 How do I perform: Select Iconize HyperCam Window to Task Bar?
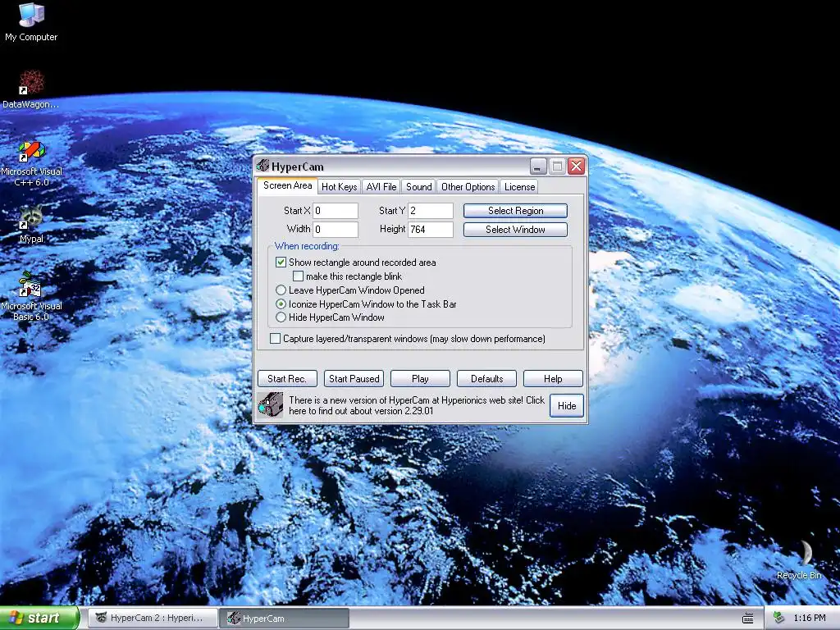281,304
